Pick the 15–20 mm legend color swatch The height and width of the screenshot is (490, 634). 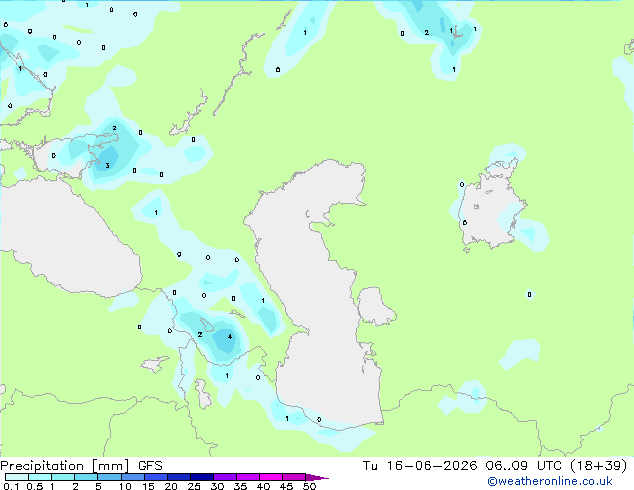tap(155, 477)
